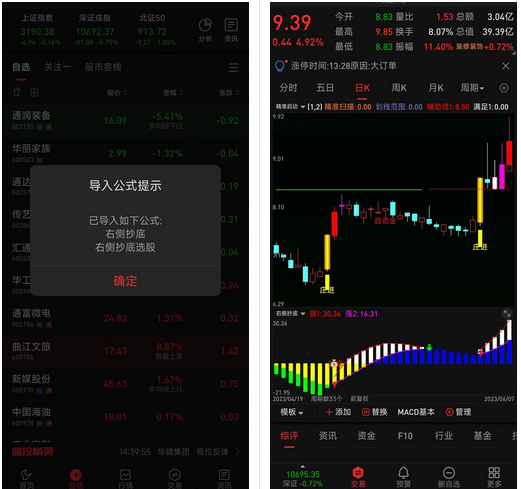Open the 深证成指 index quote
The image size is (521, 489).
[96, 30]
